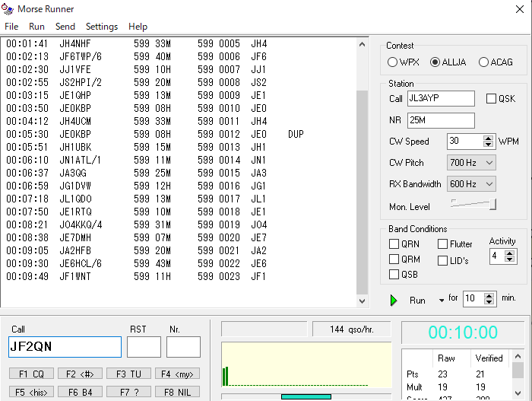Click the score panel scrollbar thumb
This screenshot has width=532, height=401.
[518, 370]
